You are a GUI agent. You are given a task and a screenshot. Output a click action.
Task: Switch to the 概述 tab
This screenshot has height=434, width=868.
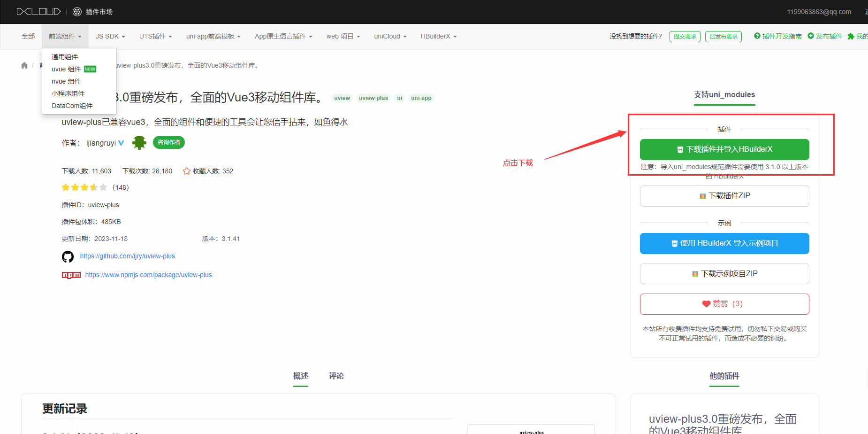pyautogui.click(x=301, y=376)
